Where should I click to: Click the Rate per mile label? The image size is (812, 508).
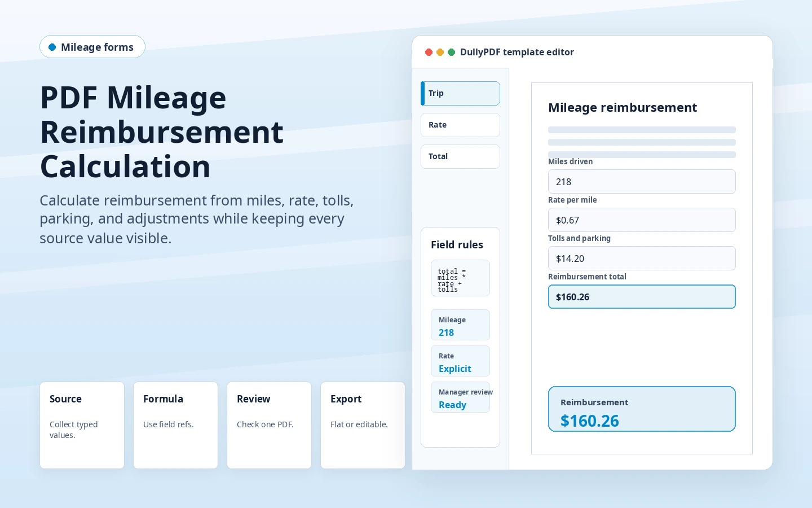[x=572, y=200]
